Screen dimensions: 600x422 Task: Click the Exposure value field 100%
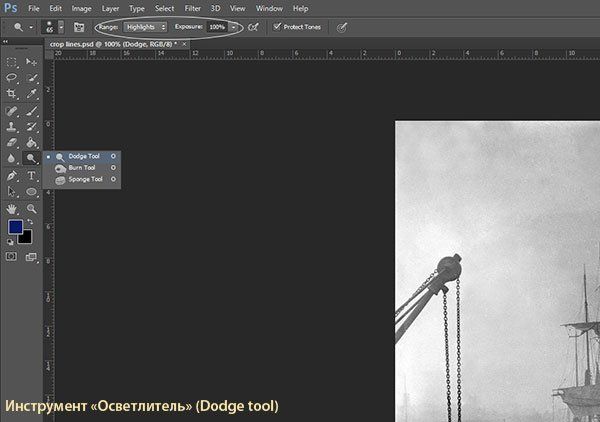click(217, 27)
